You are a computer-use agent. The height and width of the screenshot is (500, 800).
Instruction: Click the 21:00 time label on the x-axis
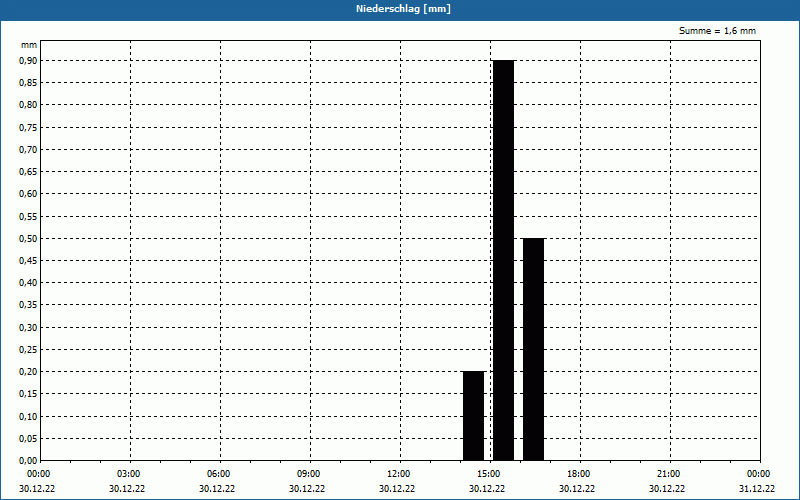coord(668,474)
